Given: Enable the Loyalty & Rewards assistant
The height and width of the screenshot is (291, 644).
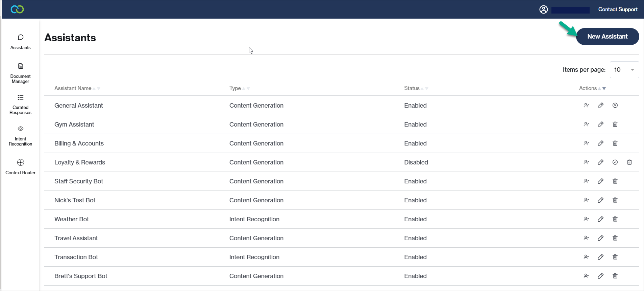Looking at the screenshot, I should (x=615, y=162).
